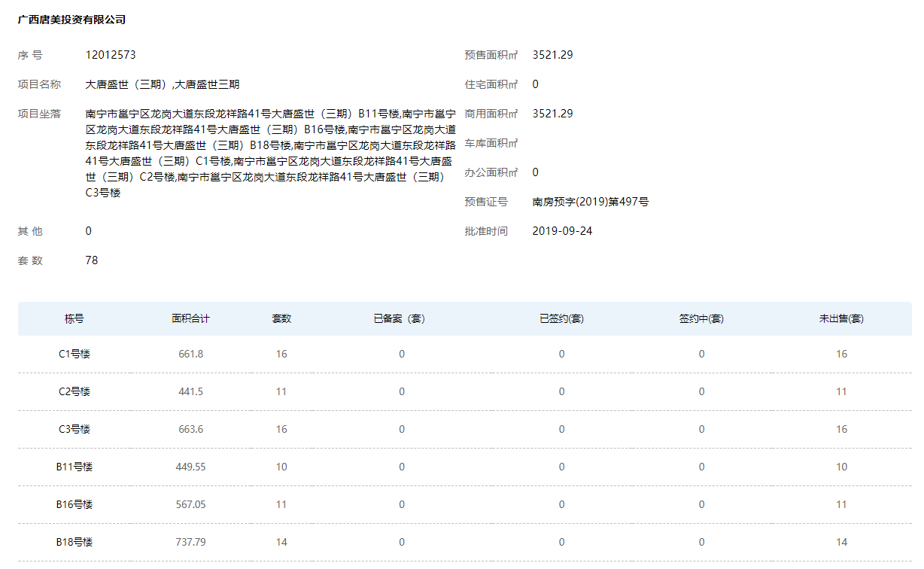Select the B18号楼 row name
The image size is (924, 569).
point(74,542)
